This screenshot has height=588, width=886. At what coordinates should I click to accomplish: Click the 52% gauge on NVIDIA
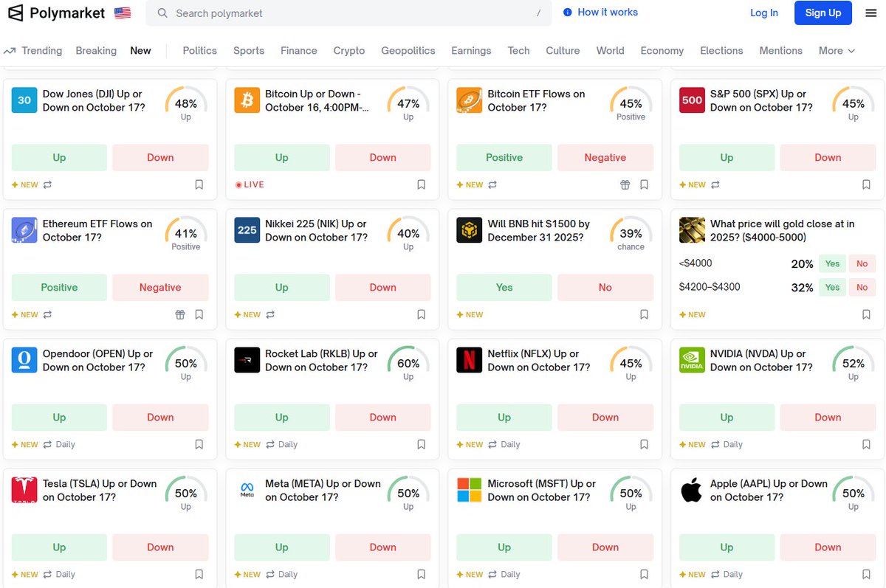(x=854, y=364)
